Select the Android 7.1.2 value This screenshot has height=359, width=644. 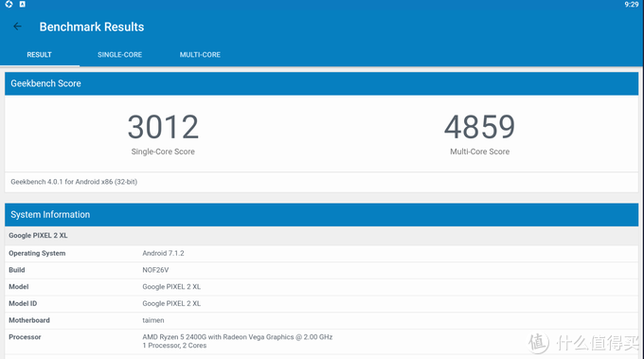click(x=163, y=254)
